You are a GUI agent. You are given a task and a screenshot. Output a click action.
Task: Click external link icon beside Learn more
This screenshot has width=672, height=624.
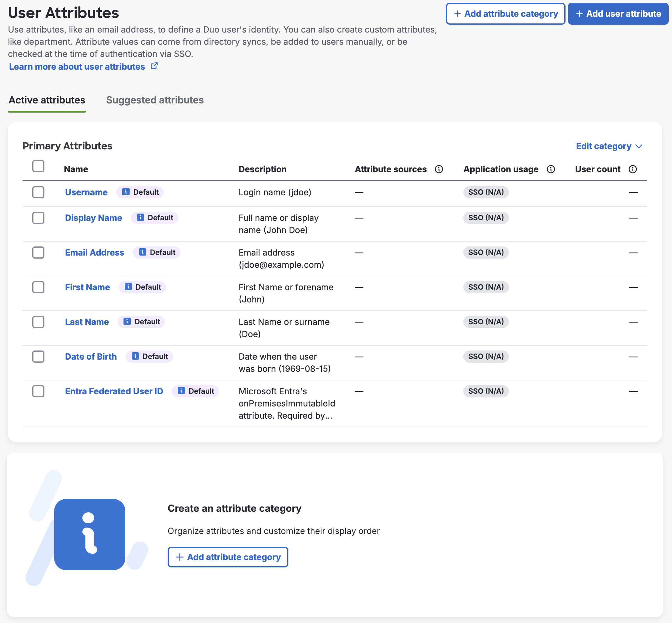click(x=154, y=66)
